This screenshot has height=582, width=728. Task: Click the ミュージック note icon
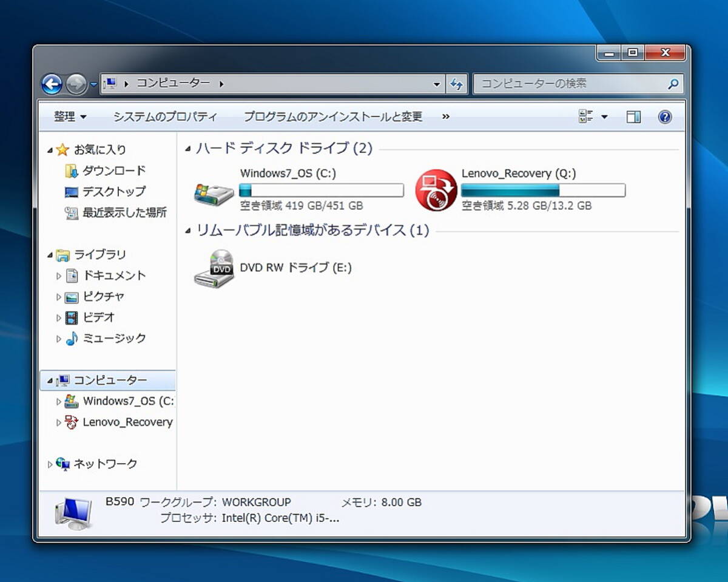[72, 339]
